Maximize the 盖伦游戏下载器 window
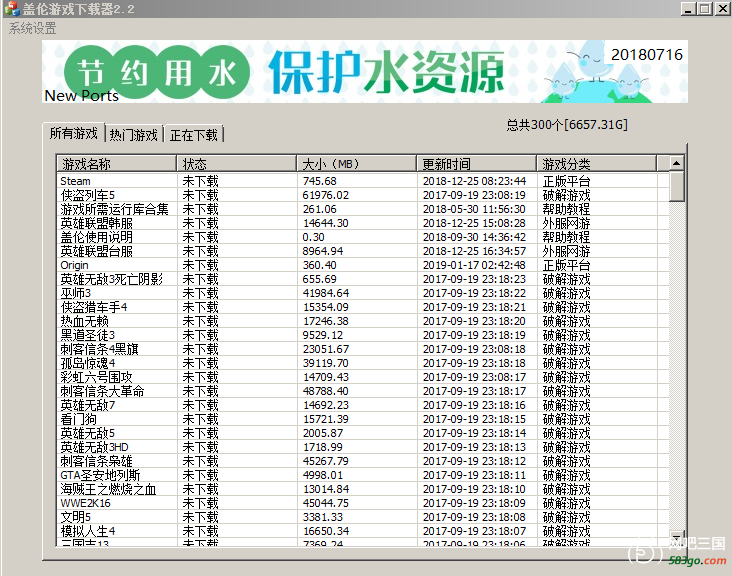The image size is (732, 576). pyautogui.click(x=705, y=8)
